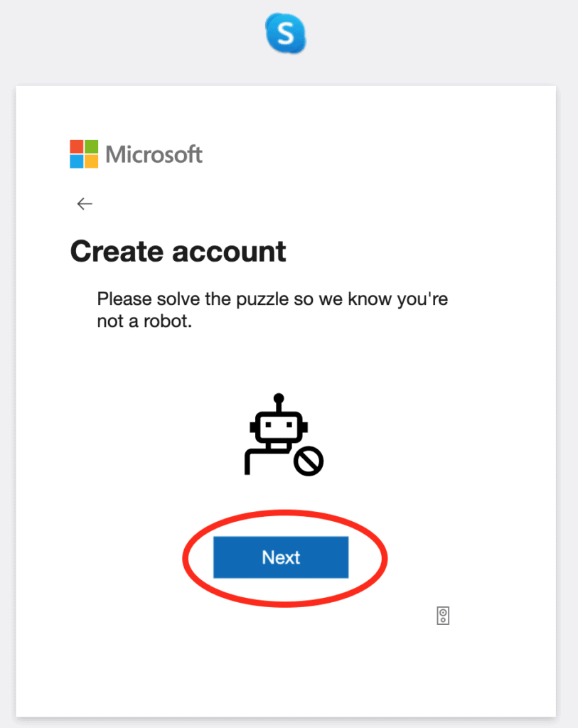Click the blue square of the Microsoft logo
The width and height of the screenshot is (578, 728).
point(77,161)
